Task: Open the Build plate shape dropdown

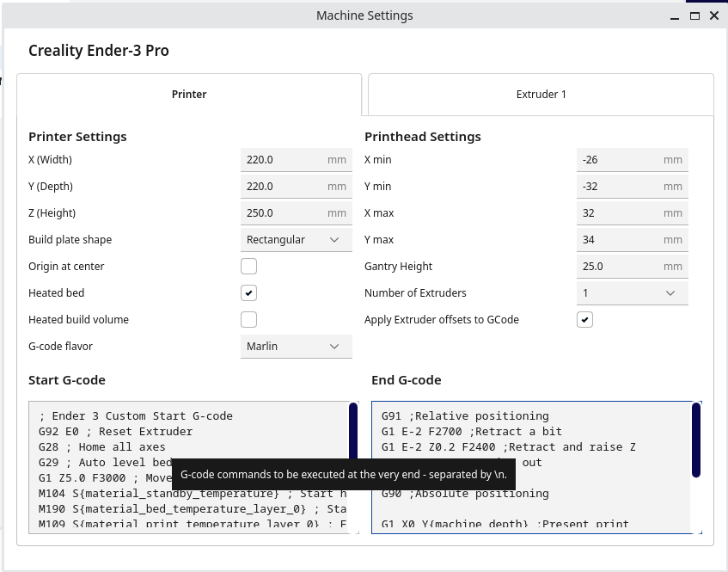Action: [x=297, y=240]
